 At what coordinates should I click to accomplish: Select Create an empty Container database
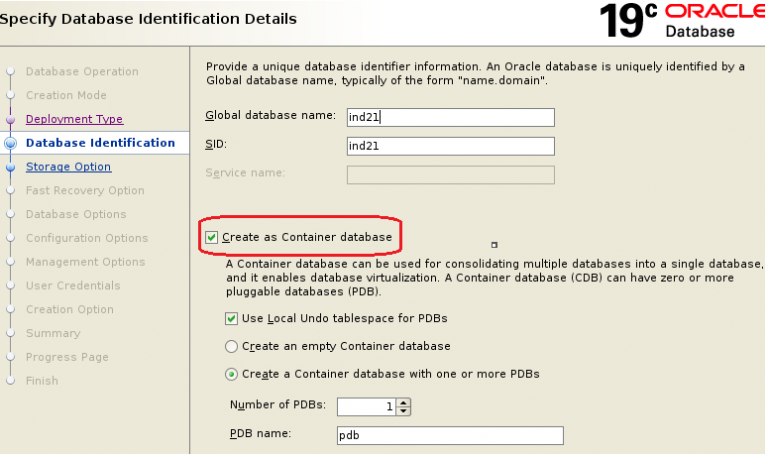tap(233, 346)
